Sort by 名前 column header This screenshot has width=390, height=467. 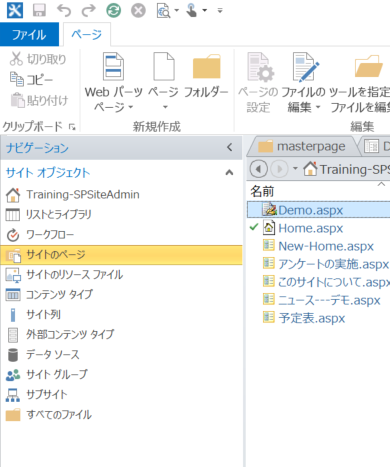point(262,191)
